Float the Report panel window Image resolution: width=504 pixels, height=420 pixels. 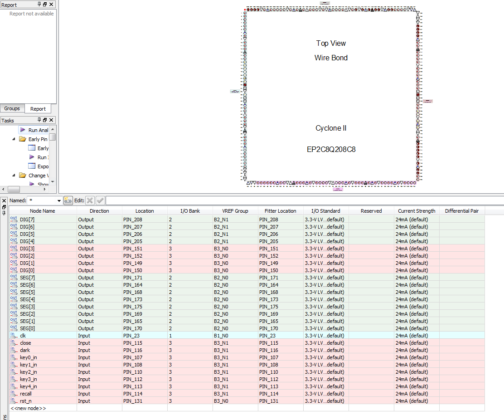(45, 4)
